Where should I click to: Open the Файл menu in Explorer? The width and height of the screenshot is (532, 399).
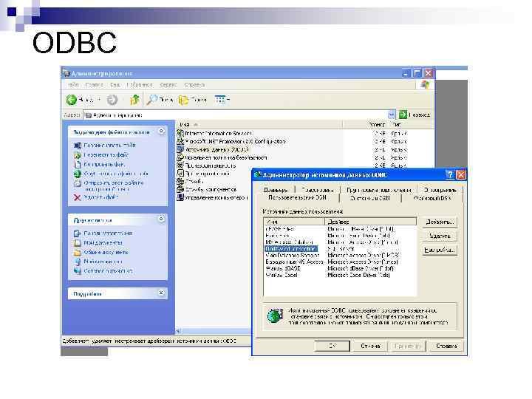[73, 84]
